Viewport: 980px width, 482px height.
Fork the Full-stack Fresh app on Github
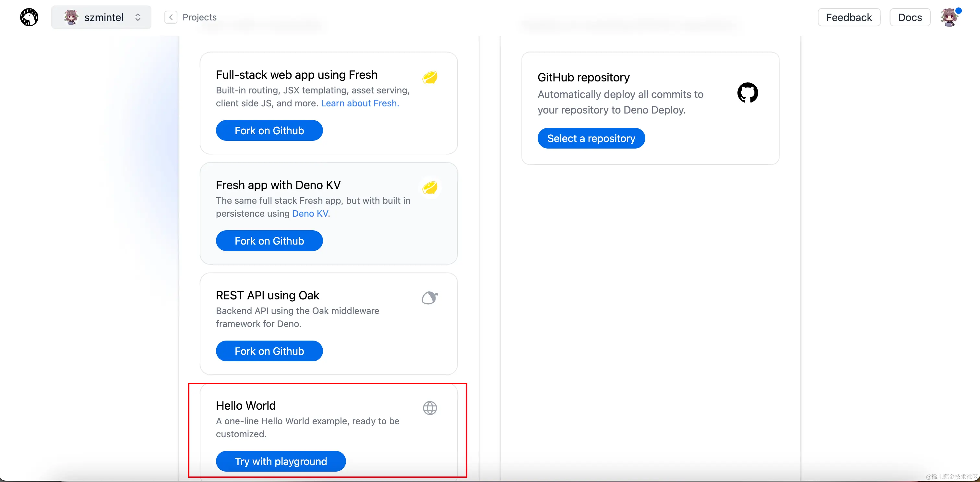(269, 130)
